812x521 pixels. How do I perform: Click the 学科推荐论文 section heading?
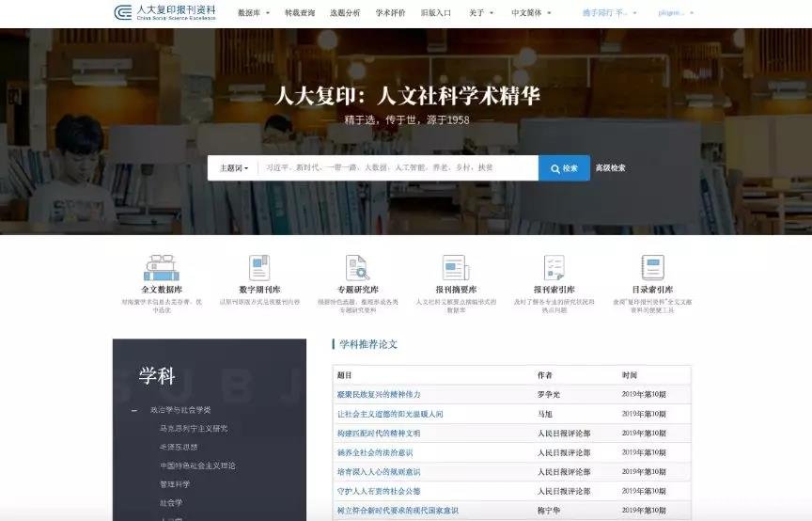[x=368, y=344]
